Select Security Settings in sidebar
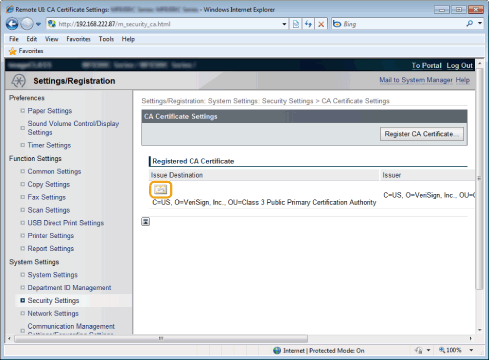Viewport: 489px width, 360px height. pyautogui.click(x=53, y=300)
